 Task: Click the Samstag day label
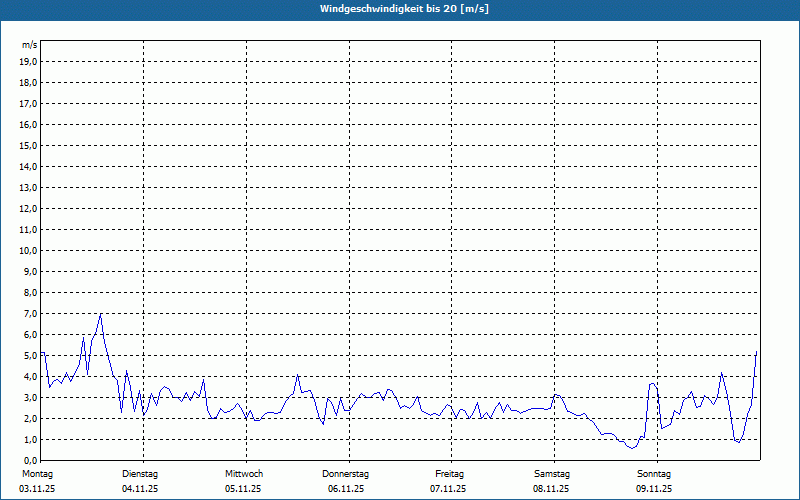(x=552, y=474)
